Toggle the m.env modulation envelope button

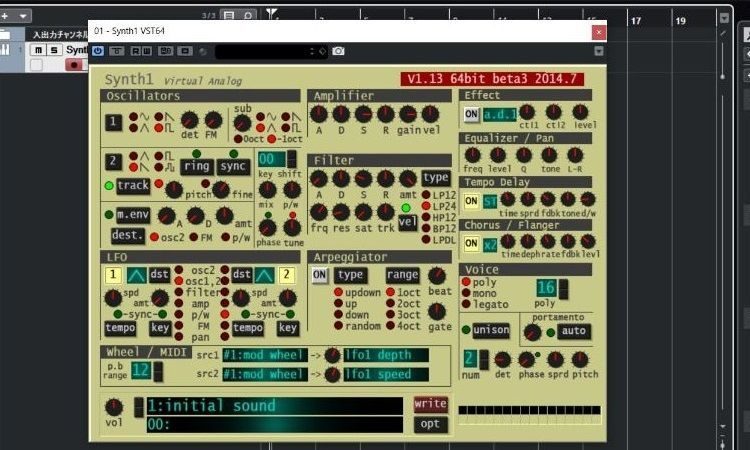[133, 215]
